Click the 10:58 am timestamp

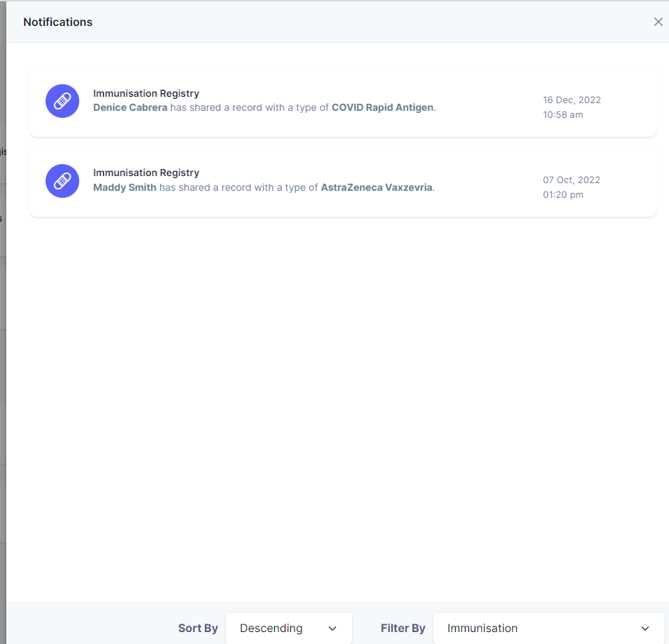pos(563,114)
